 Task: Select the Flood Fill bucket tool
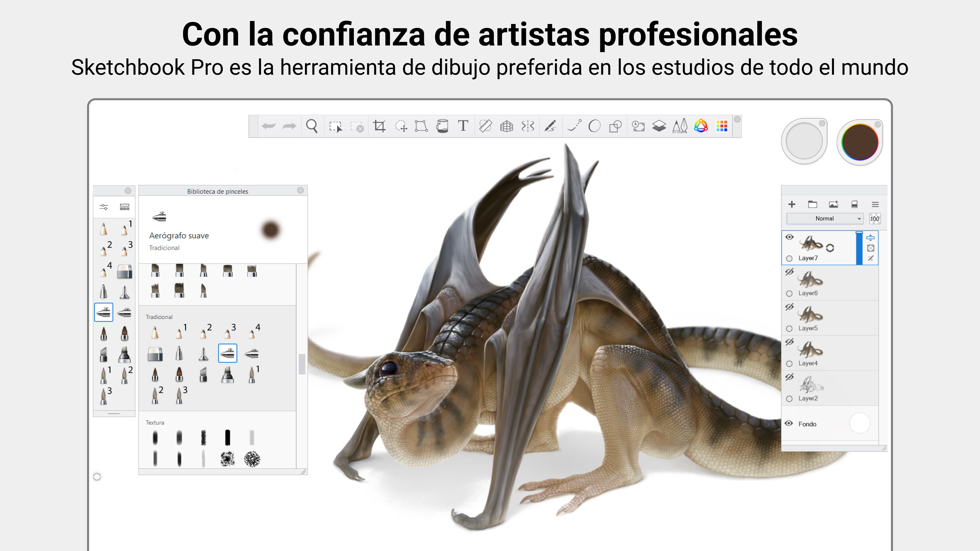point(442,126)
